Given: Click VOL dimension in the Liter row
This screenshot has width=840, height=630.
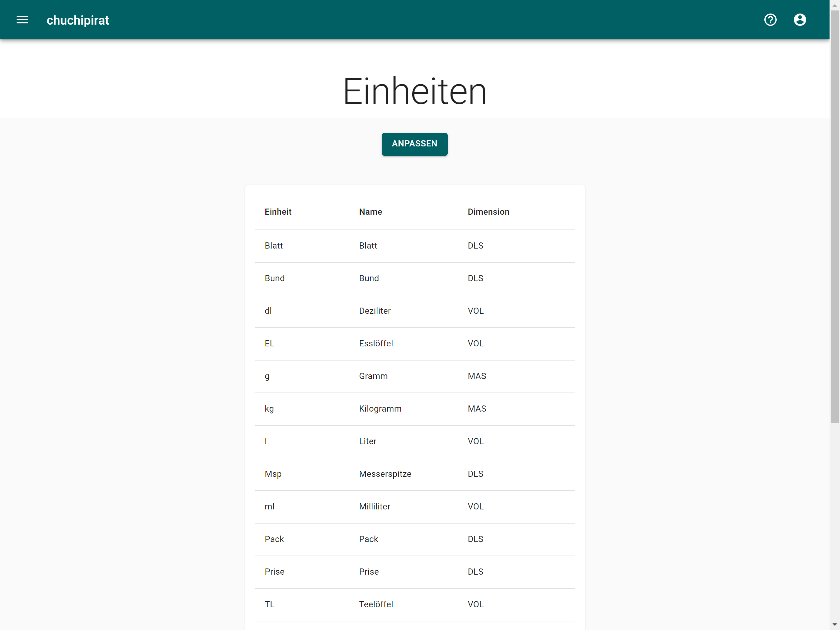Looking at the screenshot, I should [x=475, y=441].
